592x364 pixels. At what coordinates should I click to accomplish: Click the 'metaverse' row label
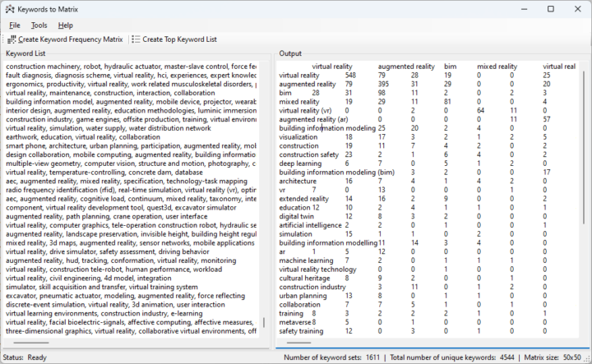[x=295, y=322]
